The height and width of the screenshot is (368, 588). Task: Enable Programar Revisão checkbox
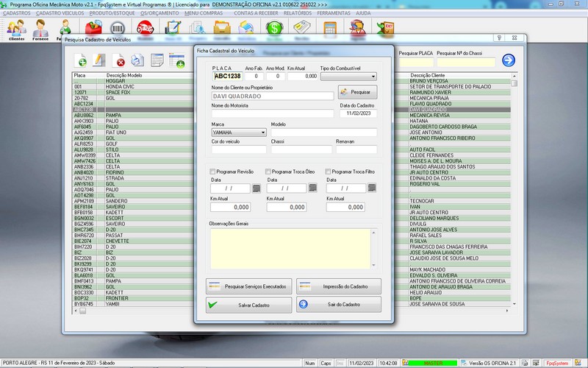coord(212,171)
